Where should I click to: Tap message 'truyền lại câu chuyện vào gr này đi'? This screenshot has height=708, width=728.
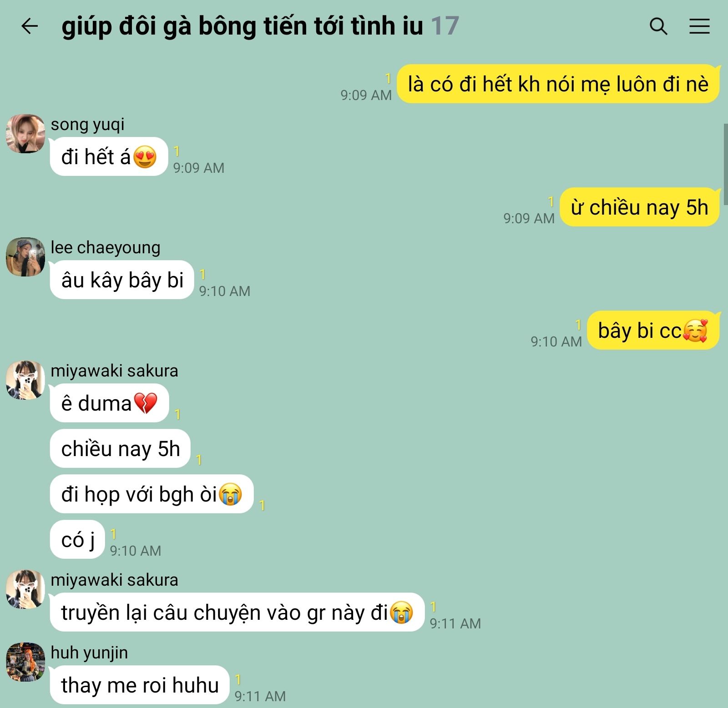coord(237,612)
